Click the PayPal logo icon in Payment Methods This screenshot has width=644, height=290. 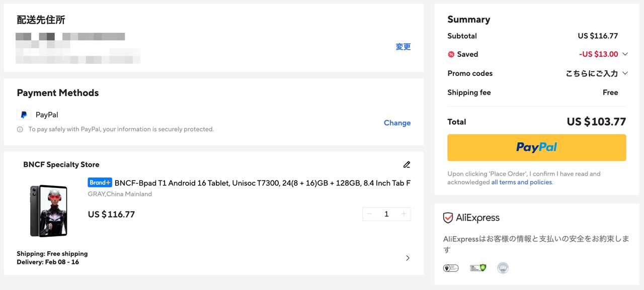pos(24,115)
